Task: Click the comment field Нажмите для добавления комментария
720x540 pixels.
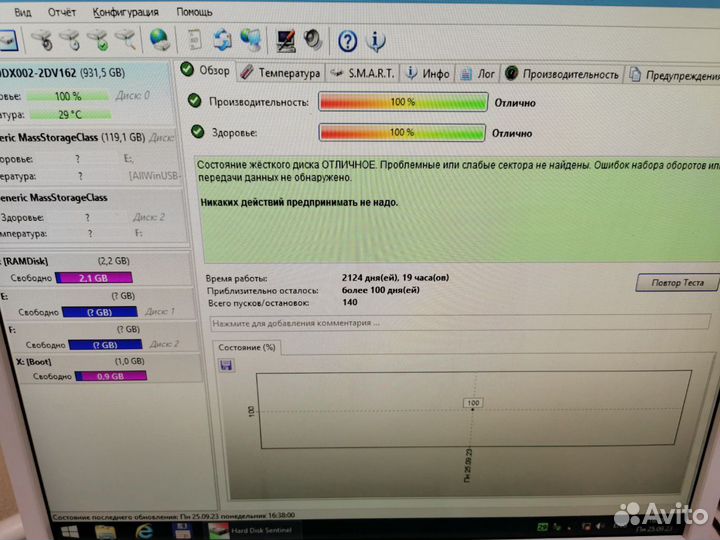Action: [x=460, y=323]
